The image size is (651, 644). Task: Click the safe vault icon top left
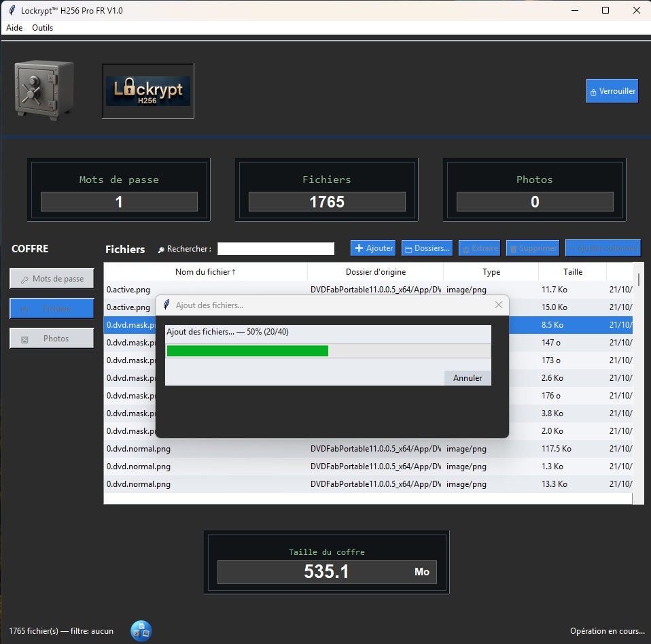coord(43,89)
